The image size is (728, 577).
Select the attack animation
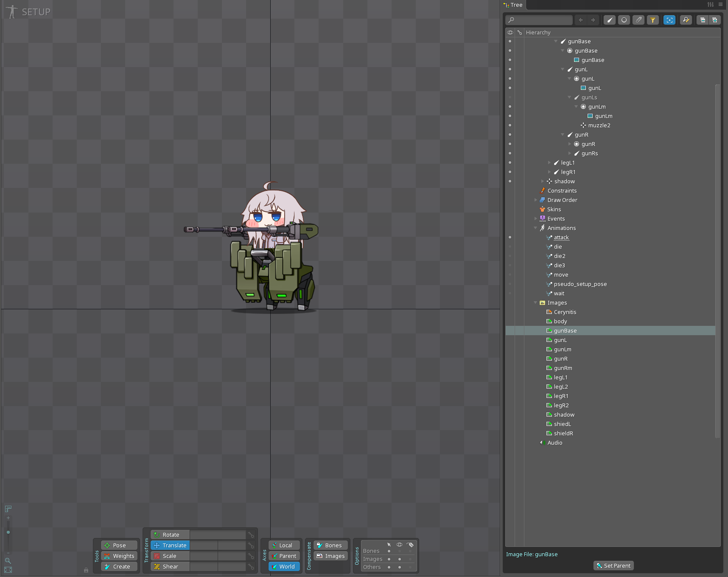coord(561,237)
